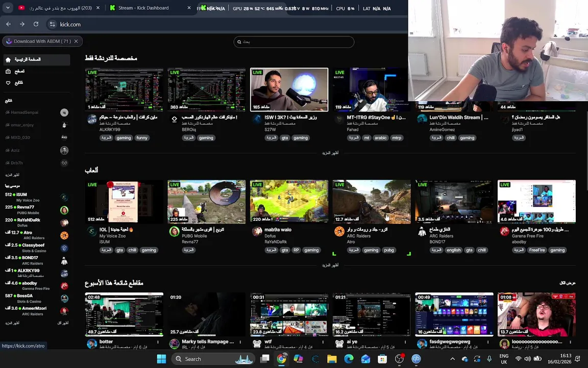Expand Show more under games section
Image resolution: width=588 pixels, height=368 pixels.
[330, 265]
